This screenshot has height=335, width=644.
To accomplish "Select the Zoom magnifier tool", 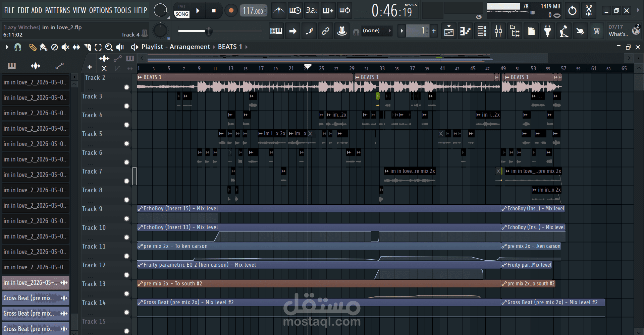I will tap(109, 47).
